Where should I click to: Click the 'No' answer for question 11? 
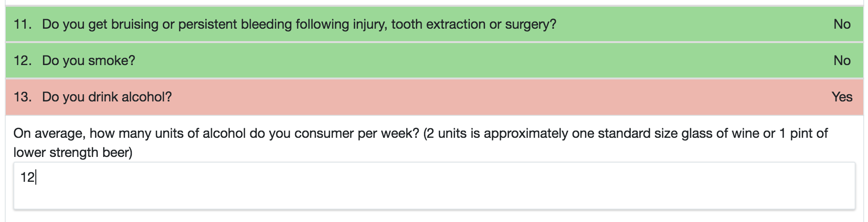pos(842,24)
